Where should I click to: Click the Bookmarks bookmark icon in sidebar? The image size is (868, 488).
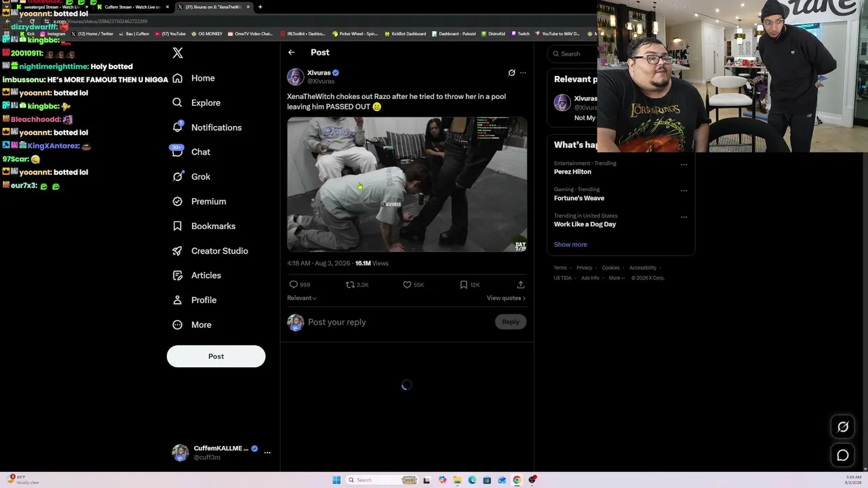click(x=178, y=226)
